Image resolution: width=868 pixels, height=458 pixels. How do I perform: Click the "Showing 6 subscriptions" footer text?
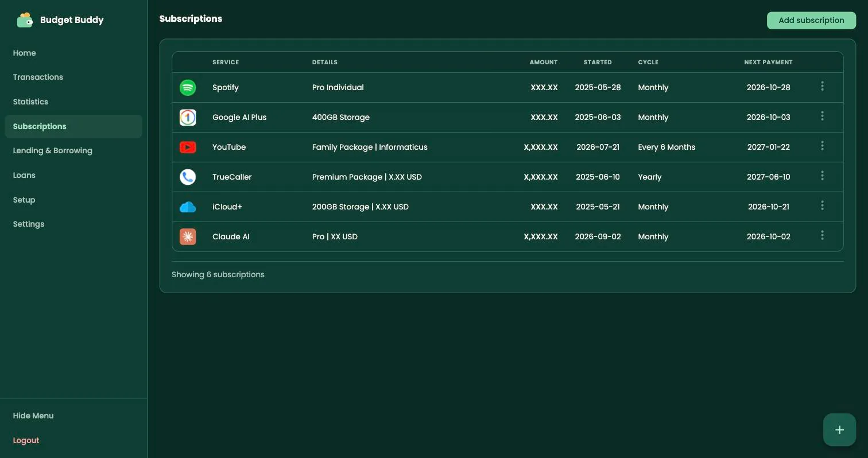pos(218,274)
